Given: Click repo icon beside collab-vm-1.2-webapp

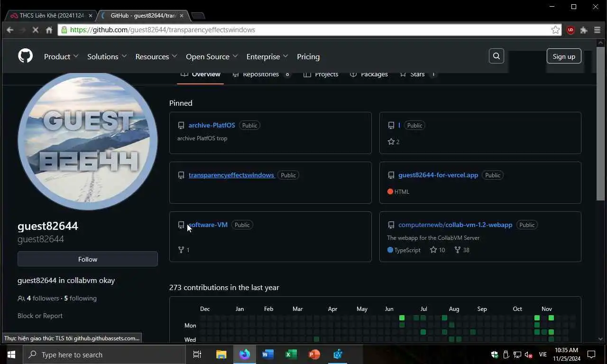Looking at the screenshot, I should coord(391,225).
